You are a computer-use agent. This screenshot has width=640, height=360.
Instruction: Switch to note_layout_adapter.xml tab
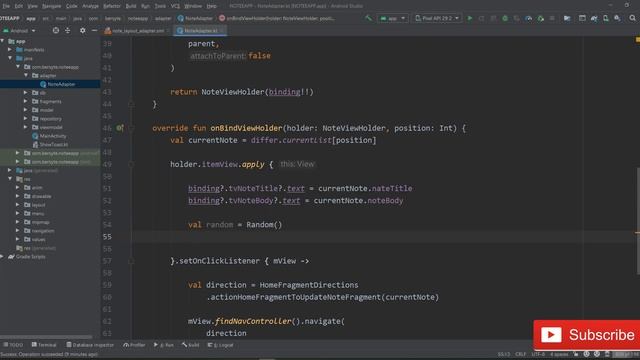138,31
